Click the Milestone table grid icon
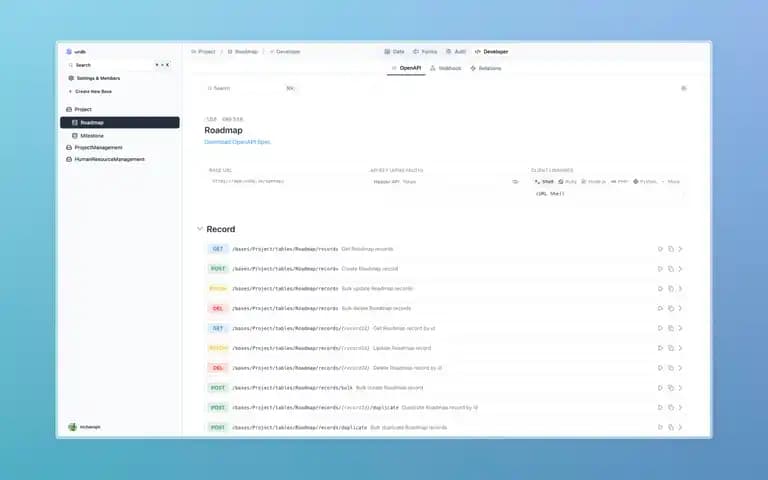The width and height of the screenshot is (768, 480). 75,136
